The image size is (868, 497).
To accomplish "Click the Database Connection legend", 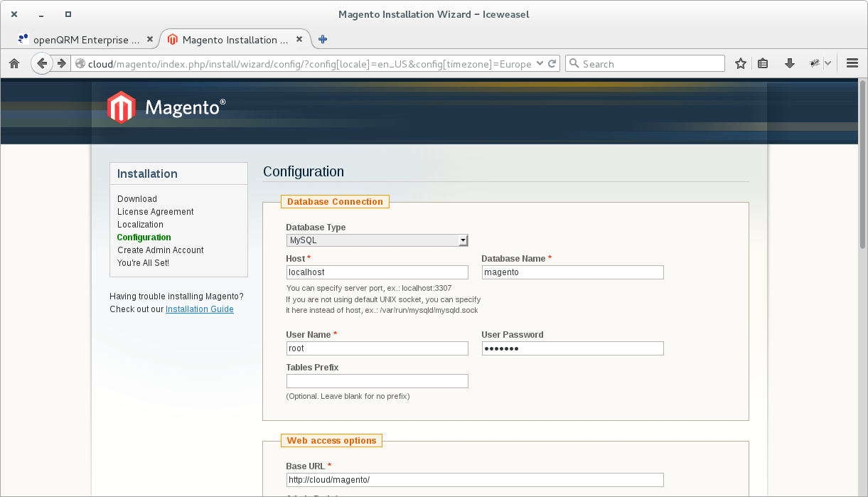I will tap(335, 202).
